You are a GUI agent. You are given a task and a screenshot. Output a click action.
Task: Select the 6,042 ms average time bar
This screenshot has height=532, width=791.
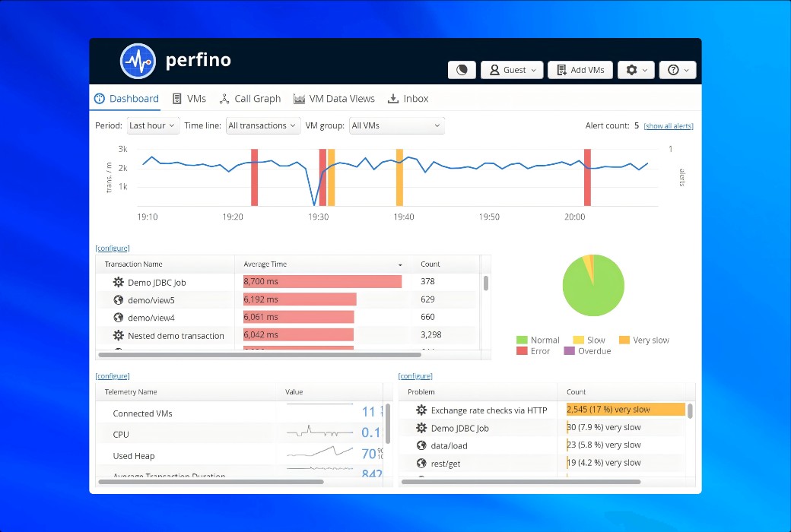tap(298, 334)
